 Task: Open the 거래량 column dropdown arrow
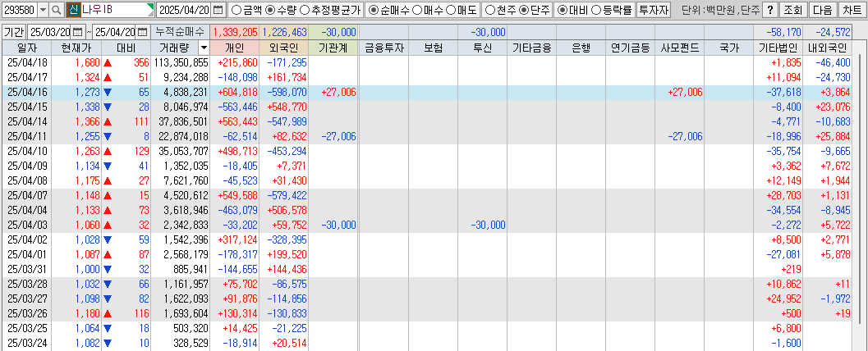[203, 48]
